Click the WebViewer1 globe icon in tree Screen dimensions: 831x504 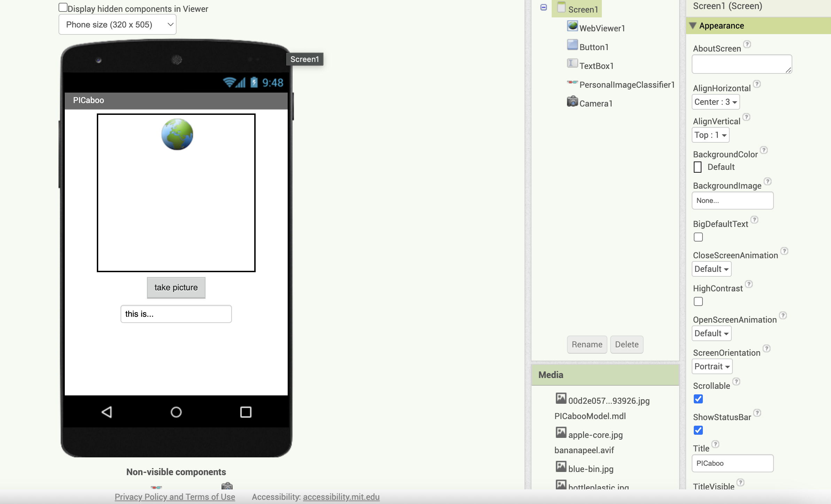tap(572, 26)
